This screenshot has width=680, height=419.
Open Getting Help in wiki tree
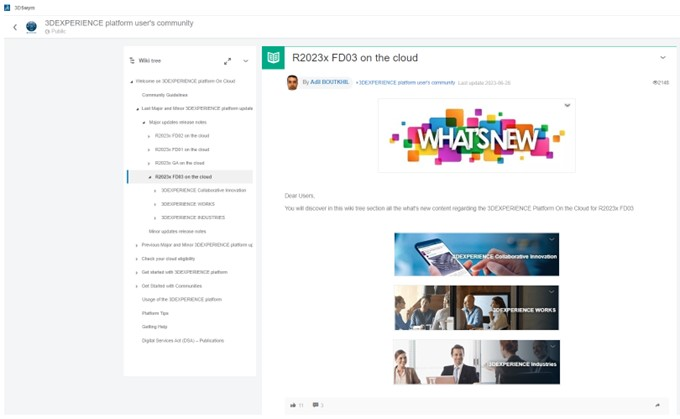[x=154, y=327]
